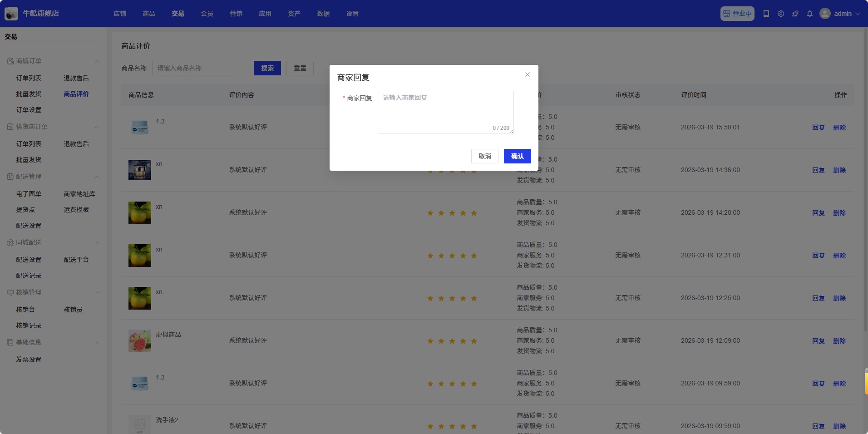Click 删除 for the 12:25:00 review
The width and height of the screenshot is (868, 434).
coord(839,298)
